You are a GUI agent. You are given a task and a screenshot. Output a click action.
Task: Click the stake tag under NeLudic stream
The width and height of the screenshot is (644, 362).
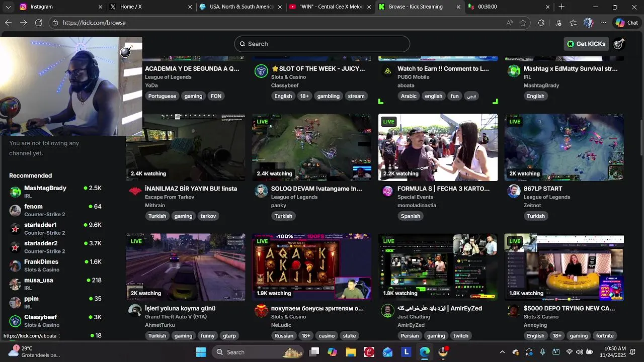tap(350, 336)
